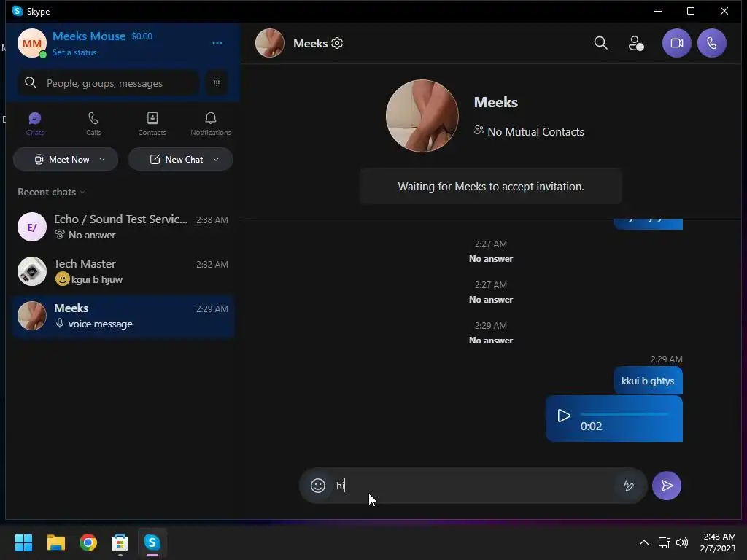Focus the People, groups, messages search field
The height and width of the screenshot is (560, 747).
(109, 83)
